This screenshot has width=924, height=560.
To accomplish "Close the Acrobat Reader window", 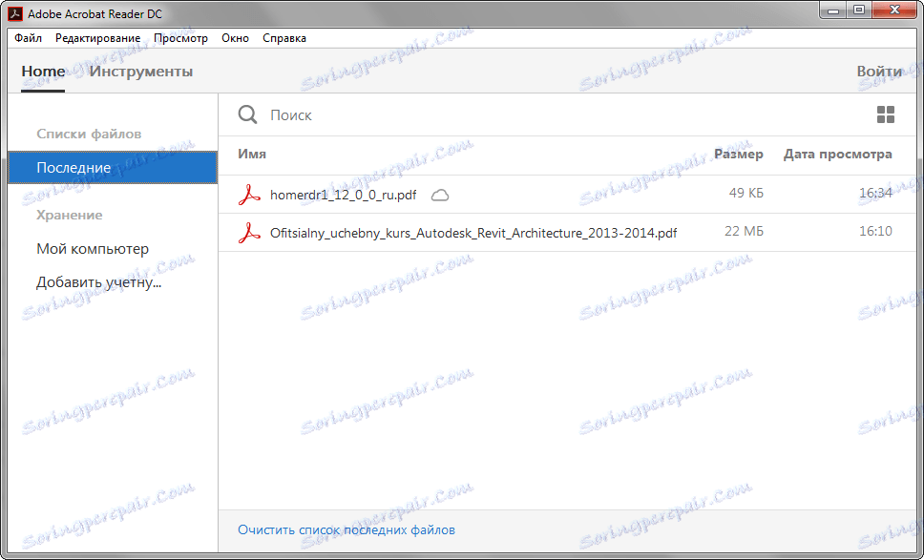I will (x=894, y=10).
